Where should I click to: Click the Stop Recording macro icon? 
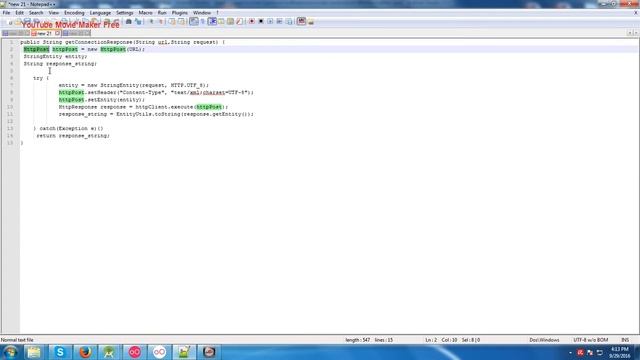pyautogui.click(x=261, y=21)
